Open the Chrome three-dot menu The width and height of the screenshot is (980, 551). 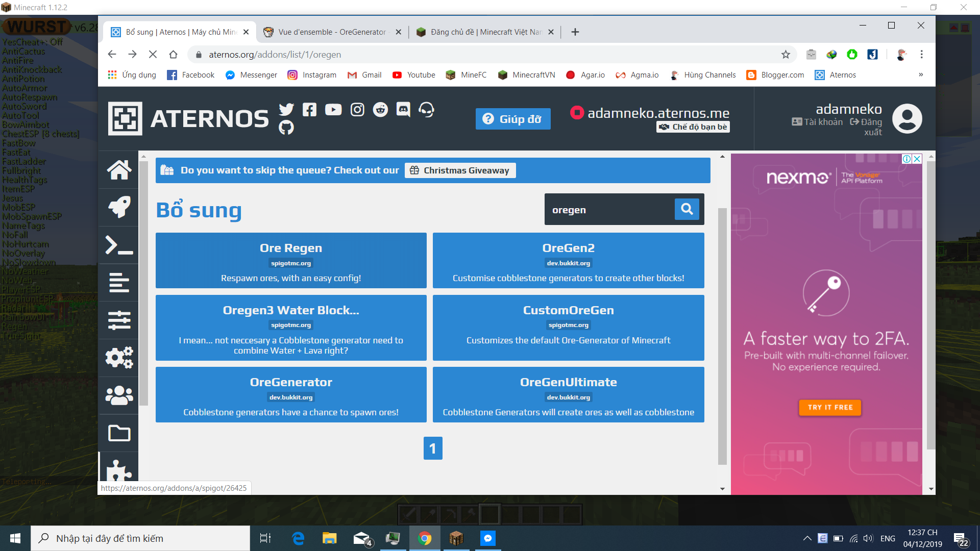(921, 55)
